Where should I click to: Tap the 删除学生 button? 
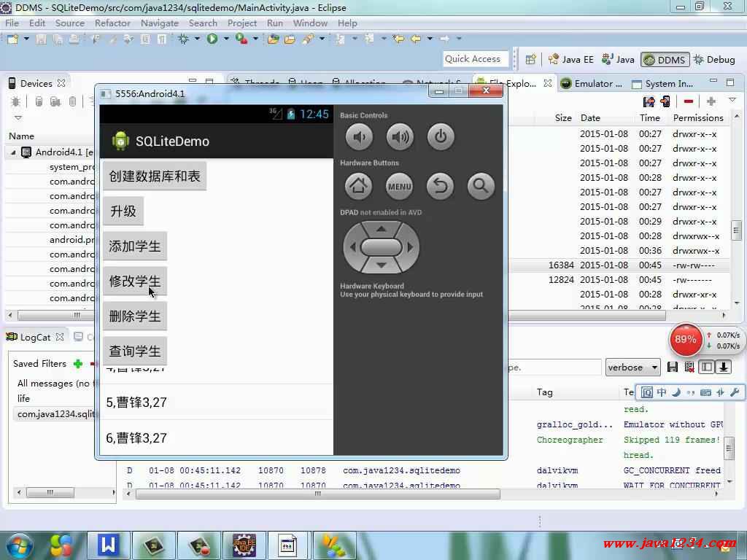(135, 316)
